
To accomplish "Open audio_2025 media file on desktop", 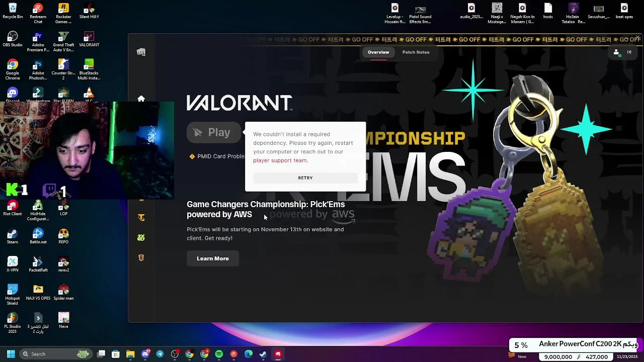I will [x=471, y=11].
